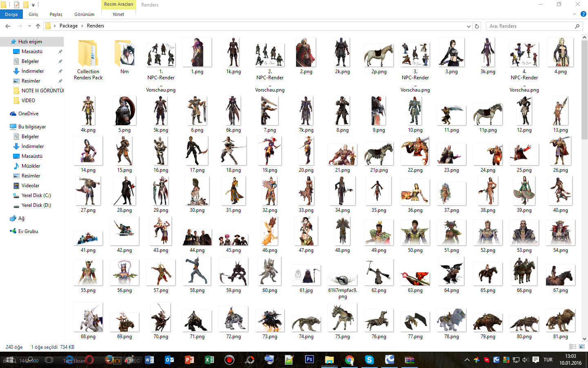Expand the chevron after Package in address bar
This screenshot has width=588, height=368.
[82, 26]
